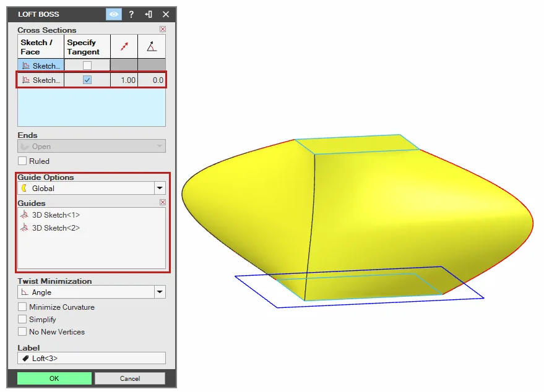This screenshot has width=544, height=392.
Task: Select 3D Sketch<1> in Guides list
Action: point(56,215)
